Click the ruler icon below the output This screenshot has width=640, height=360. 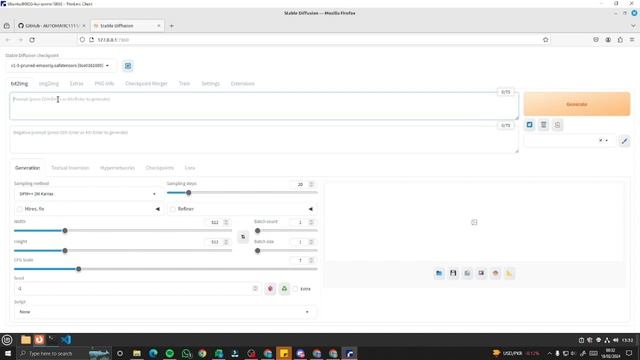509,273
